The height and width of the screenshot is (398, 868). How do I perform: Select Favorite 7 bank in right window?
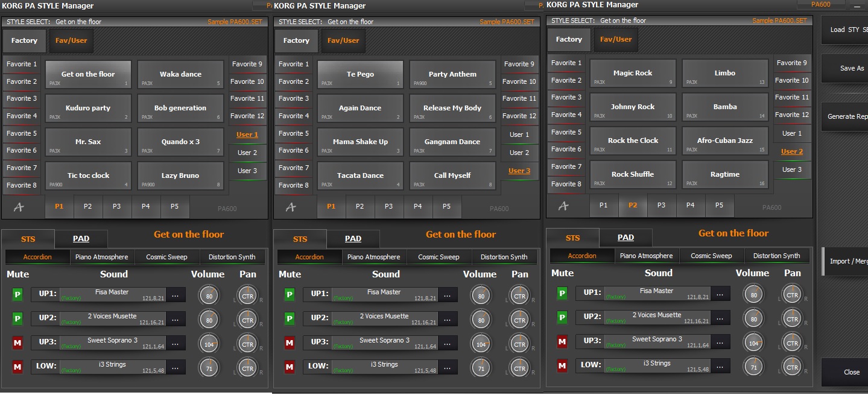(567, 167)
